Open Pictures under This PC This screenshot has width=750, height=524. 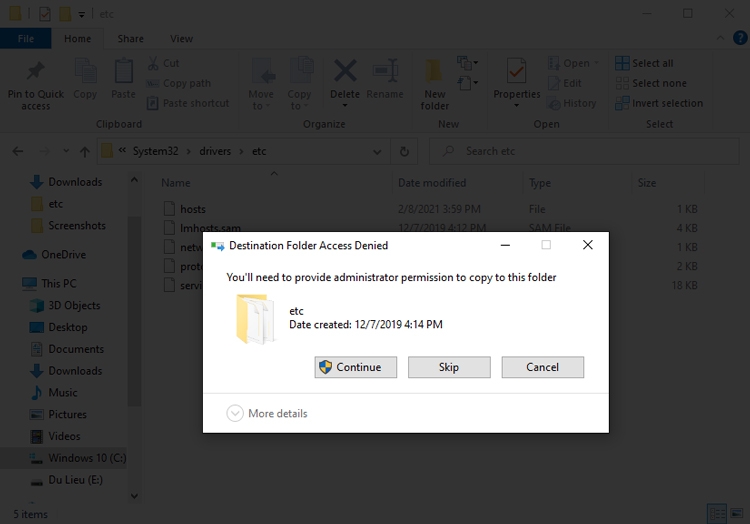[x=58, y=415]
